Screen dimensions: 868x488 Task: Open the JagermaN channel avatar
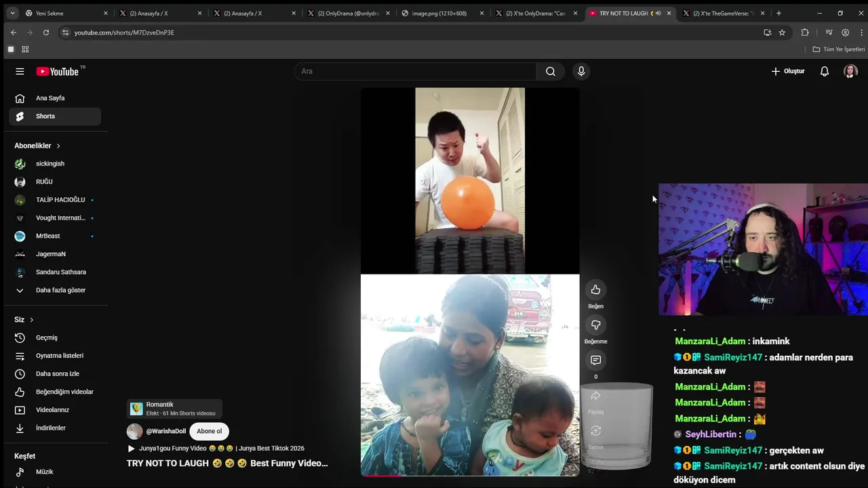[20, 254]
